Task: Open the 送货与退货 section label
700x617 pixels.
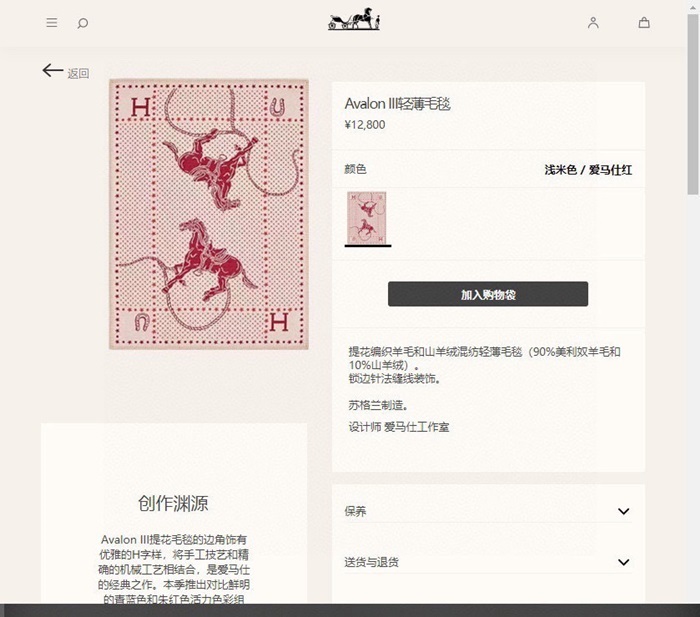Action: click(x=371, y=562)
